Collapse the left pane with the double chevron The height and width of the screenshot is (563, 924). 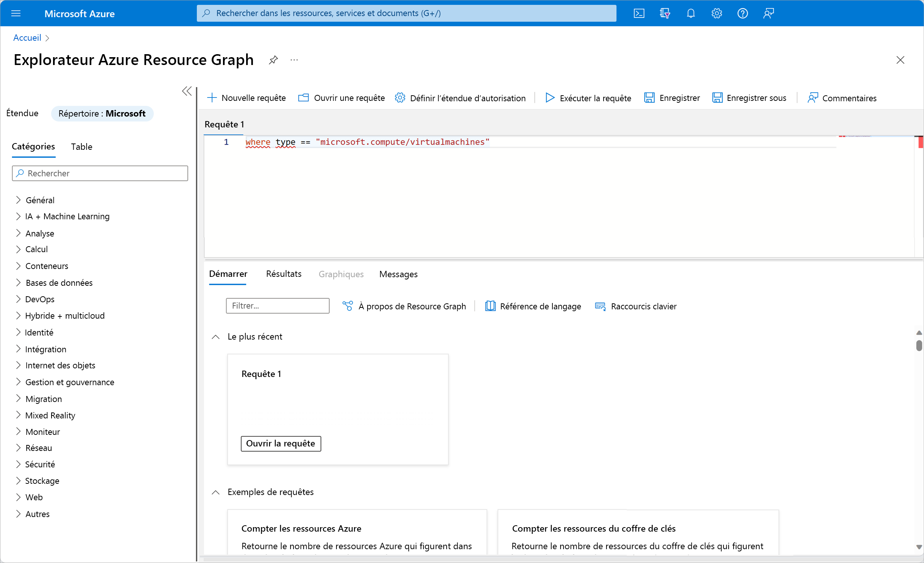(x=187, y=91)
